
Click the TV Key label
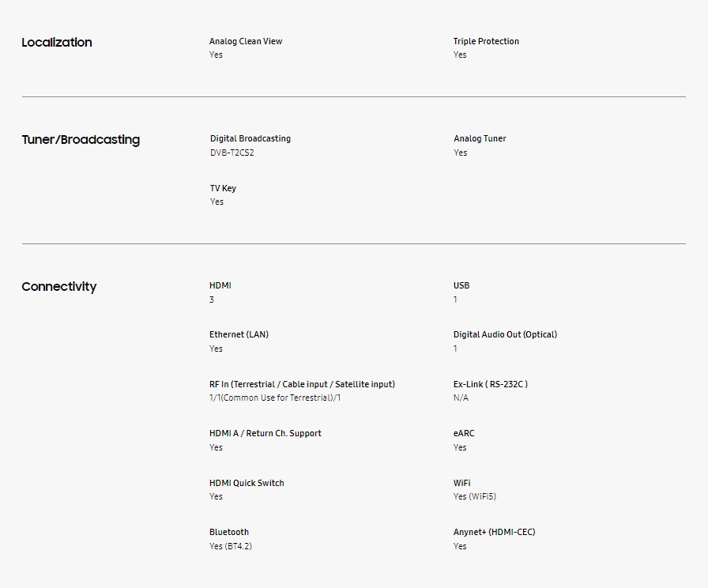[x=223, y=188]
